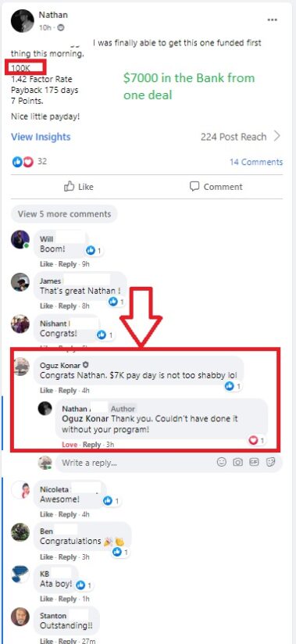This screenshot has height=644, width=296.
Task: Click the public audience globe icon
Action: [x=61, y=27]
